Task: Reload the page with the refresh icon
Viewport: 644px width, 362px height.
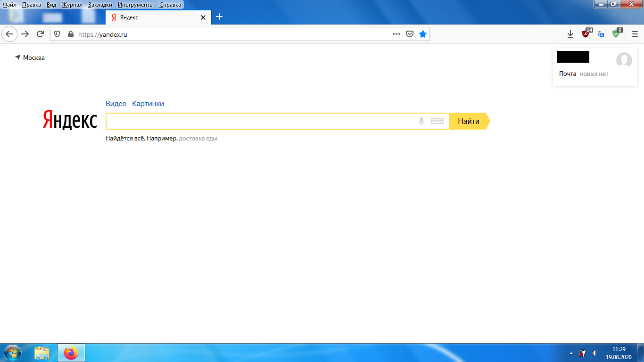Action: [41, 34]
